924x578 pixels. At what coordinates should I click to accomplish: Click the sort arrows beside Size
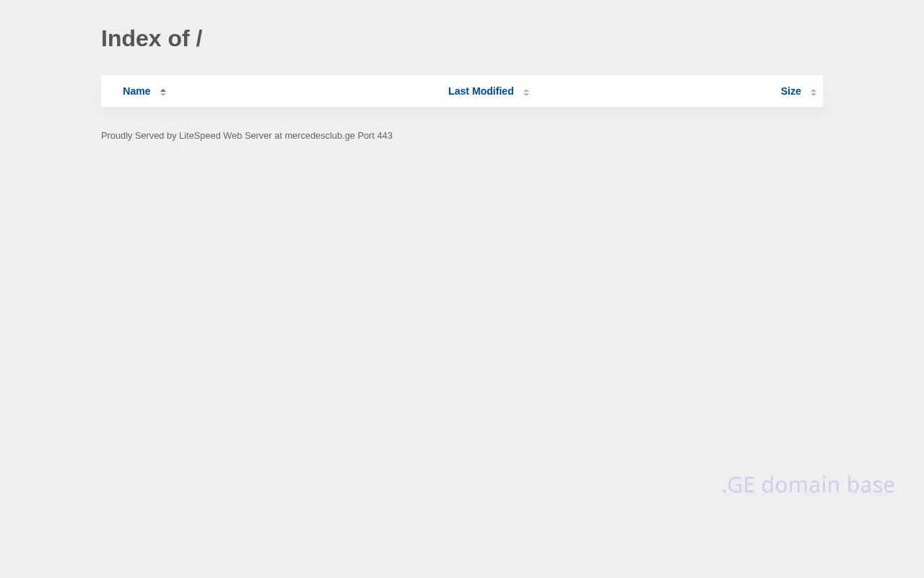[x=814, y=92]
